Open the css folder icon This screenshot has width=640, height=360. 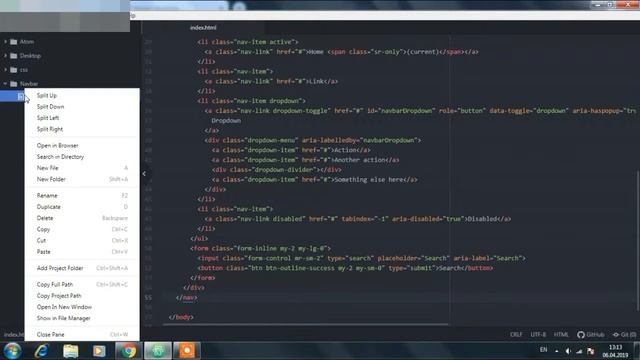pos(13,70)
